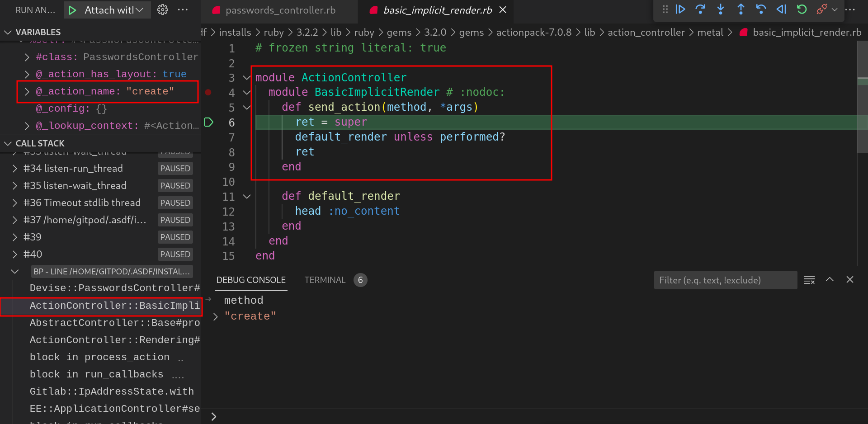Fold the module ActionController block
868x424 pixels.
(x=247, y=78)
